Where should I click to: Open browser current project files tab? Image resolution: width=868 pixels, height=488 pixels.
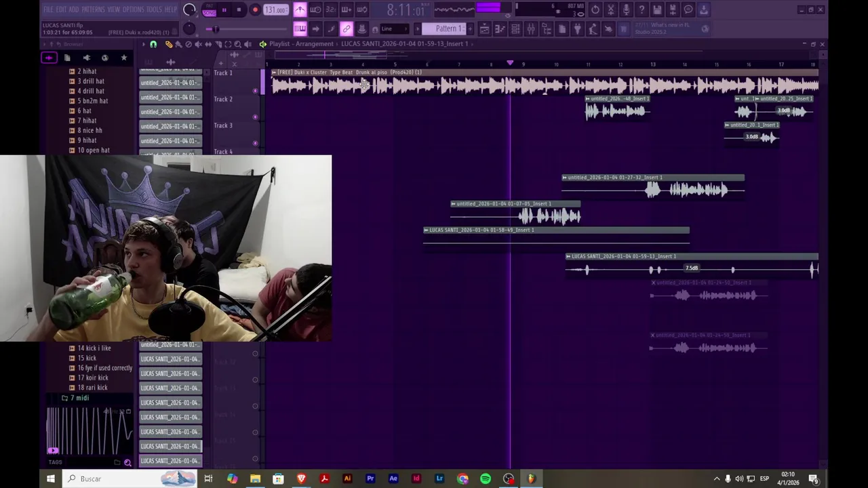[67, 58]
